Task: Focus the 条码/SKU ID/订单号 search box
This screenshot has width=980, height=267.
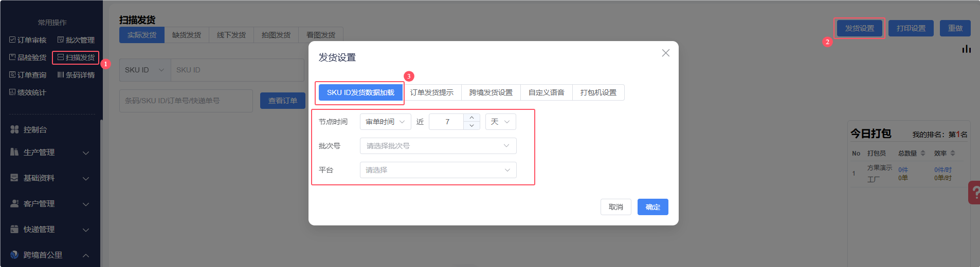Action: 186,101
